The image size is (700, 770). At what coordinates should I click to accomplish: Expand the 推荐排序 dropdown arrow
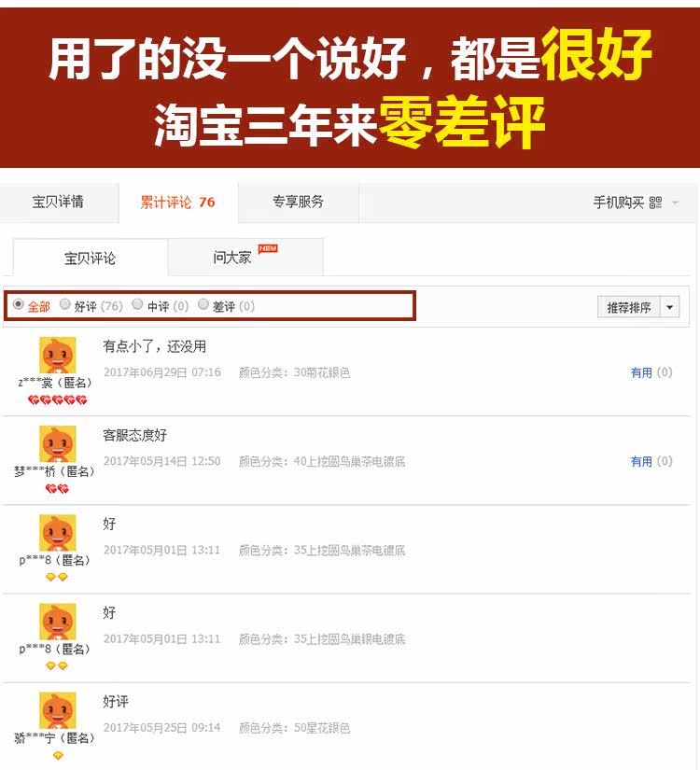pyautogui.click(x=669, y=307)
